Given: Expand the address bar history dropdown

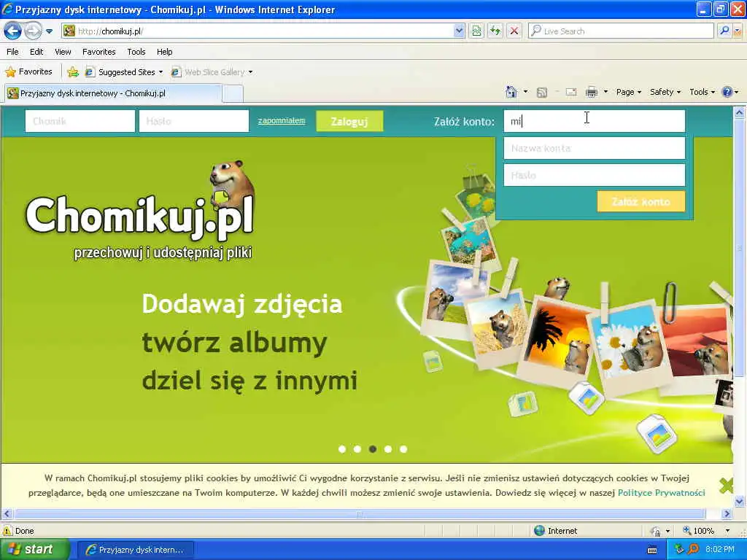Looking at the screenshot, I should tap(459, 31).
